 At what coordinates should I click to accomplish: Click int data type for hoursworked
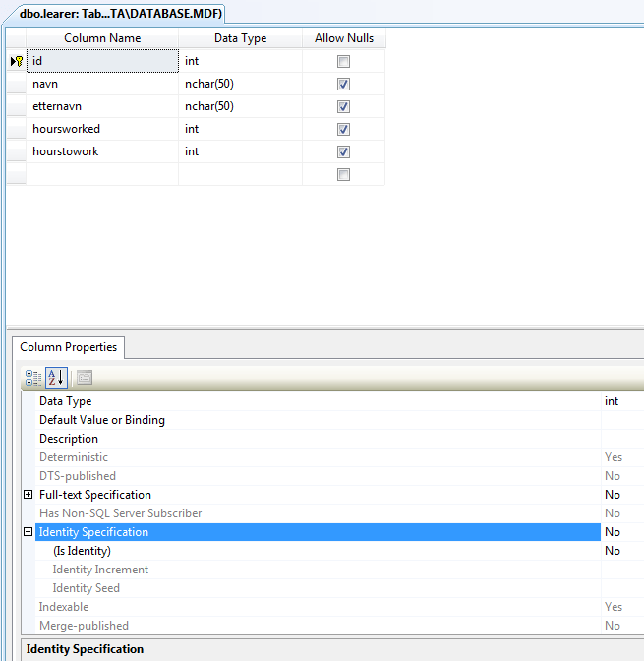[x=240, y=129]
